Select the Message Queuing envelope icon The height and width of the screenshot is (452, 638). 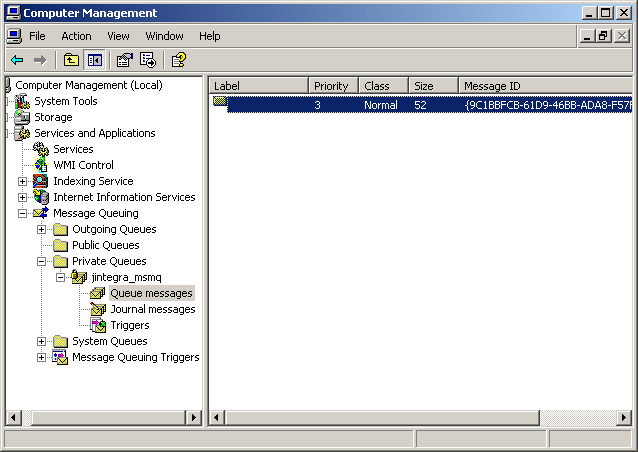(x=41, y=213)
